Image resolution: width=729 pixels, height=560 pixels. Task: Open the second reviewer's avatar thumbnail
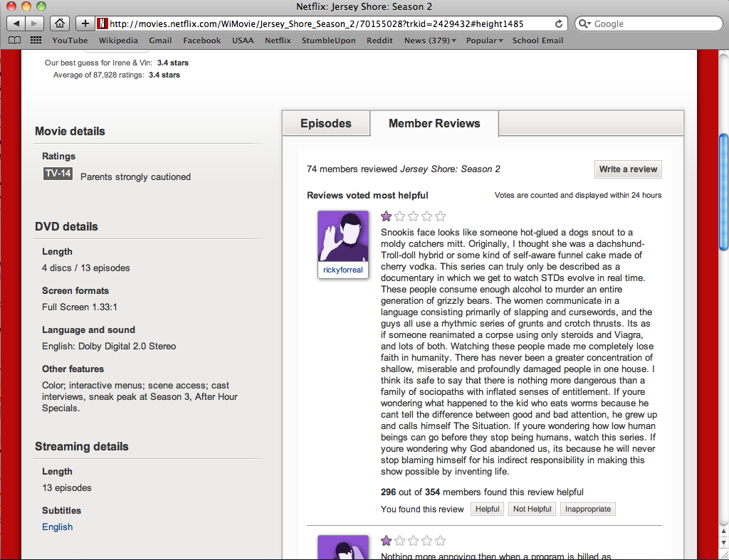point(343,547)
